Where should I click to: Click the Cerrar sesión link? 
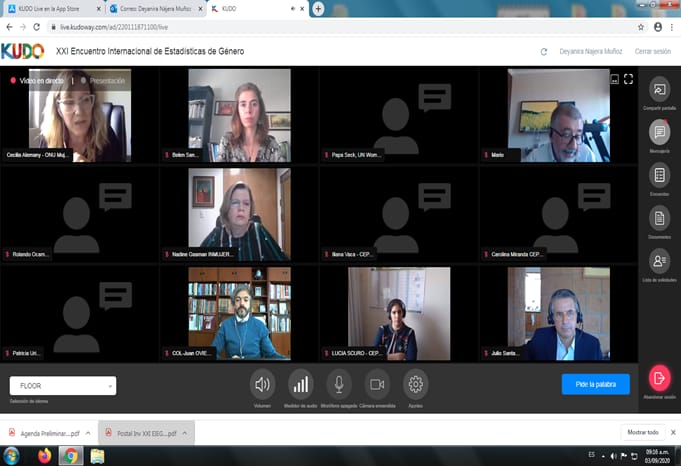tap(654, 51)
